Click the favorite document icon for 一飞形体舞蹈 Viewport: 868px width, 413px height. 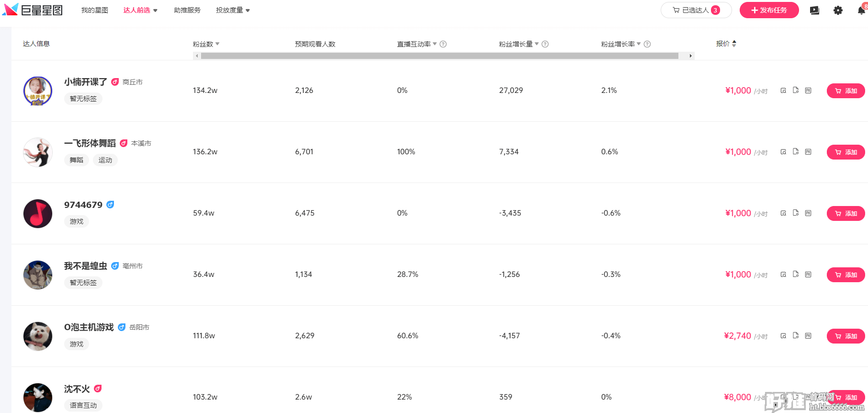pos(796,152)
